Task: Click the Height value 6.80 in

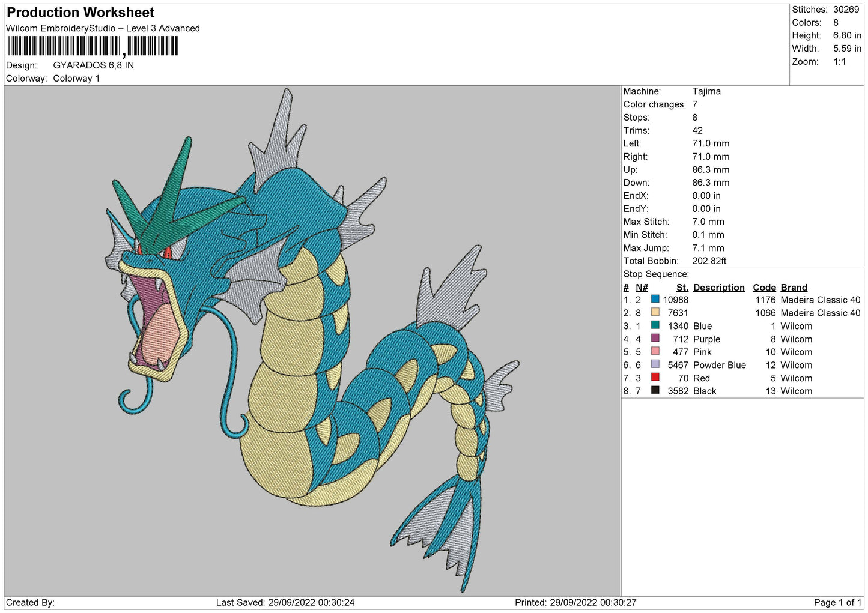Action: point(847,36)
